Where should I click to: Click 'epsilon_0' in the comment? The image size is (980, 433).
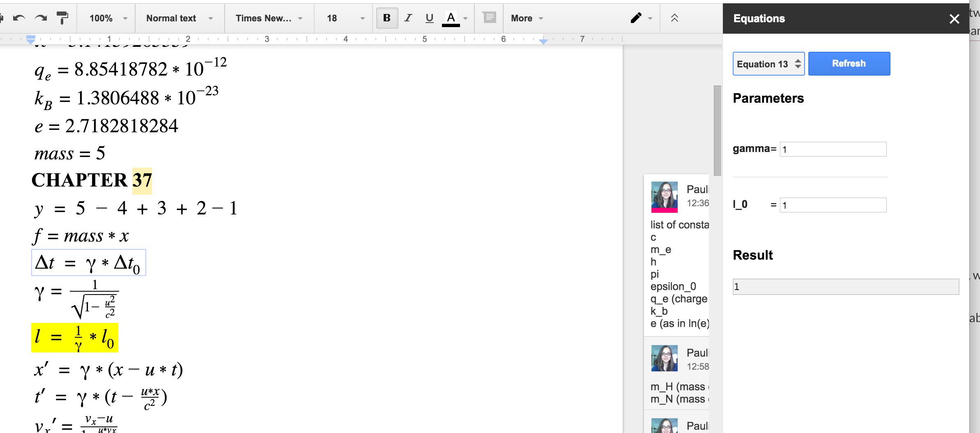pyautogui.click(x=673, y=286)
